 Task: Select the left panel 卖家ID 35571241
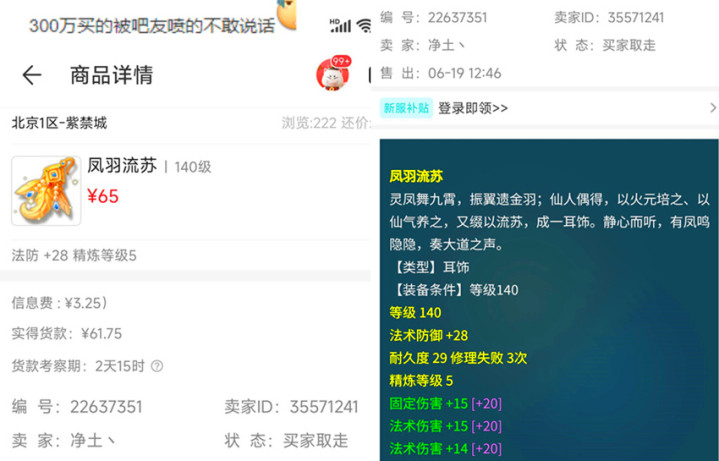291,407
